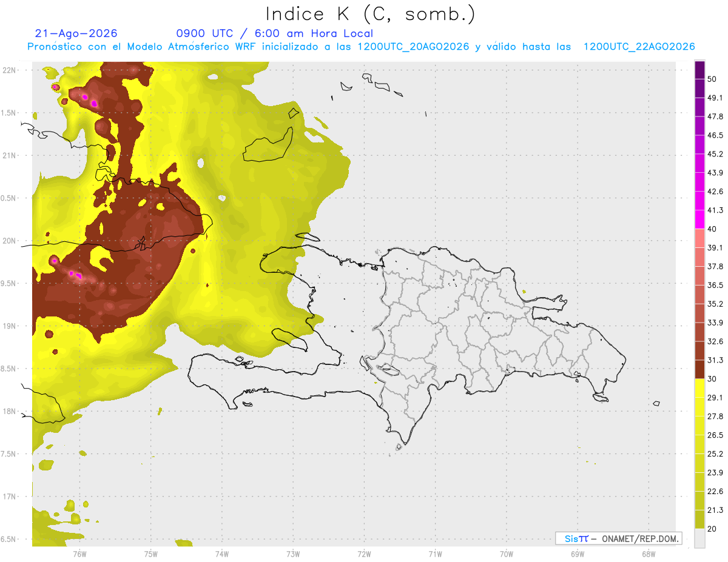Click the legend value "41.3"
Image resolution: width=728 pixels, height=562 pixels.
pos(715,210)
